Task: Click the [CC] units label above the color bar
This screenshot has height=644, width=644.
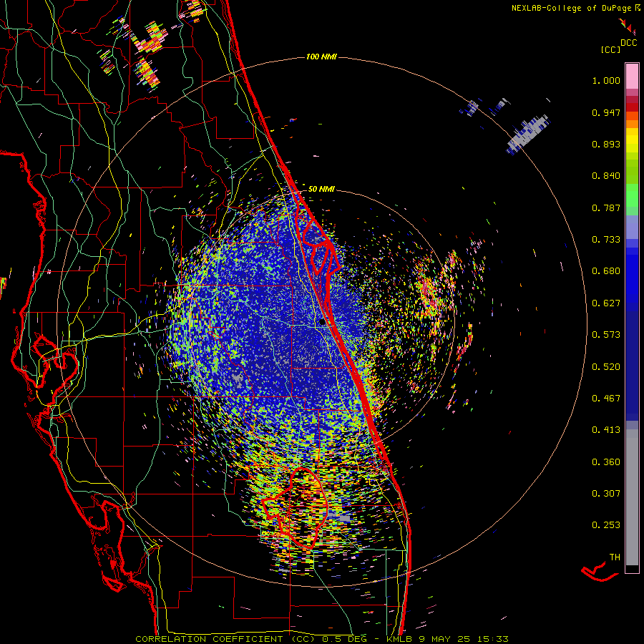Action: [x=610, y=49]
